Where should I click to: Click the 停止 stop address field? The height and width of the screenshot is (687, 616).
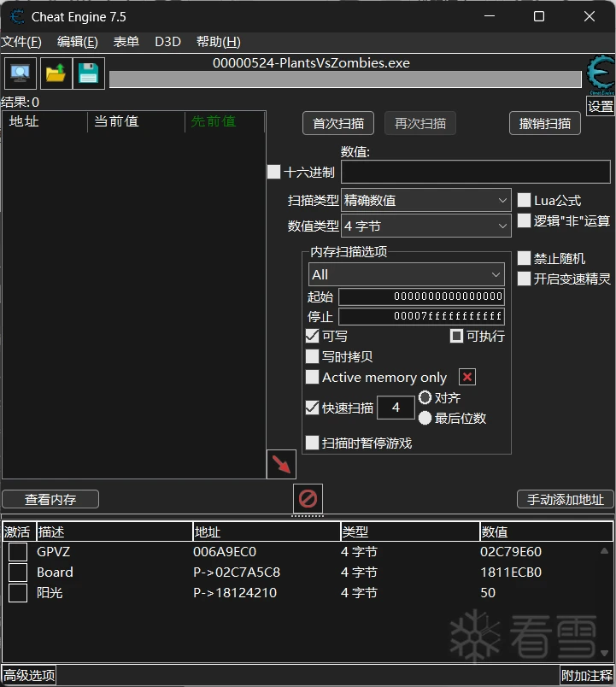pos(421,316)
